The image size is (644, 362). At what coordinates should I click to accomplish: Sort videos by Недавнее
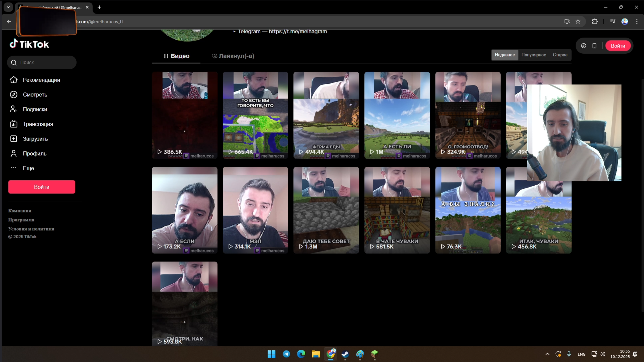click(x=504, y=55)
